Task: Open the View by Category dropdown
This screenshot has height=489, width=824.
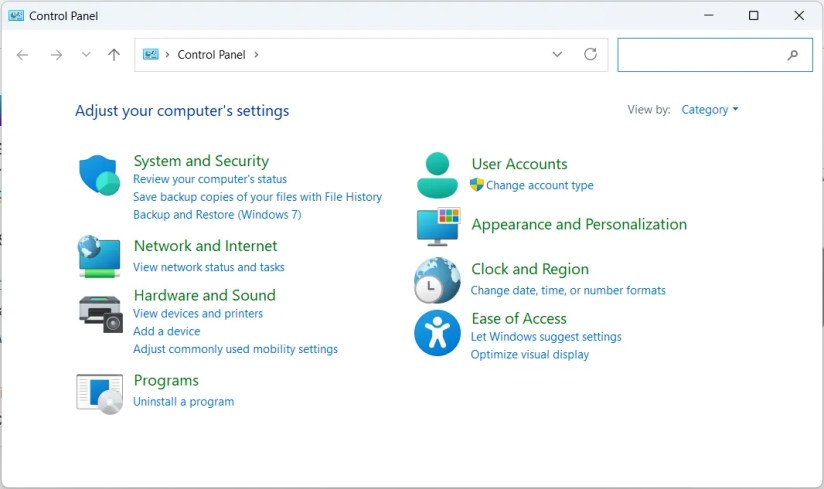Action: point(710,110)
